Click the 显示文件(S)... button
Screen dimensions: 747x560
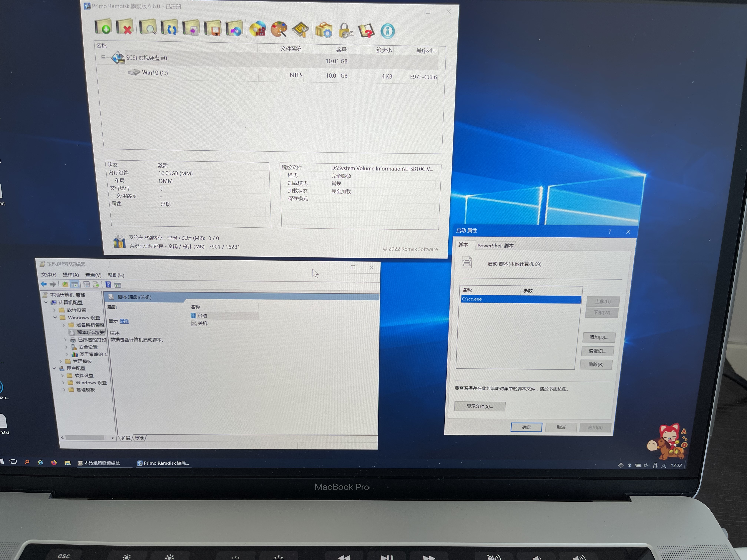[479, 406]
